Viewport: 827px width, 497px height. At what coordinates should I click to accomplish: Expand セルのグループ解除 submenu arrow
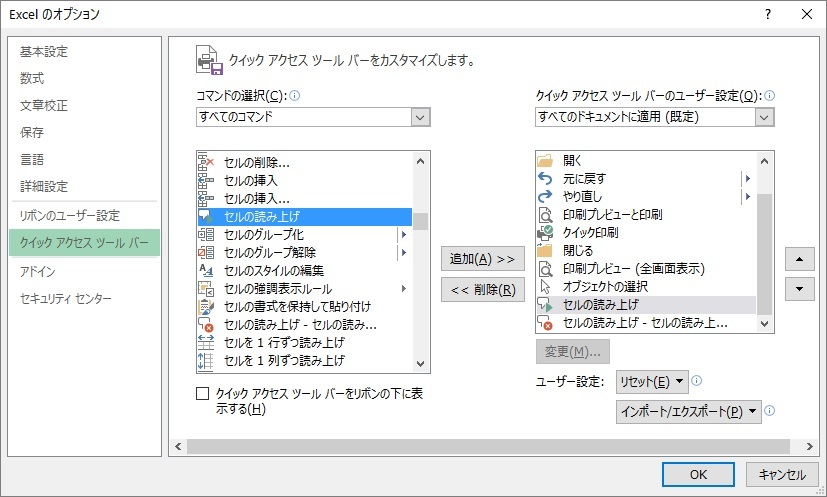[x=404, y=252]
